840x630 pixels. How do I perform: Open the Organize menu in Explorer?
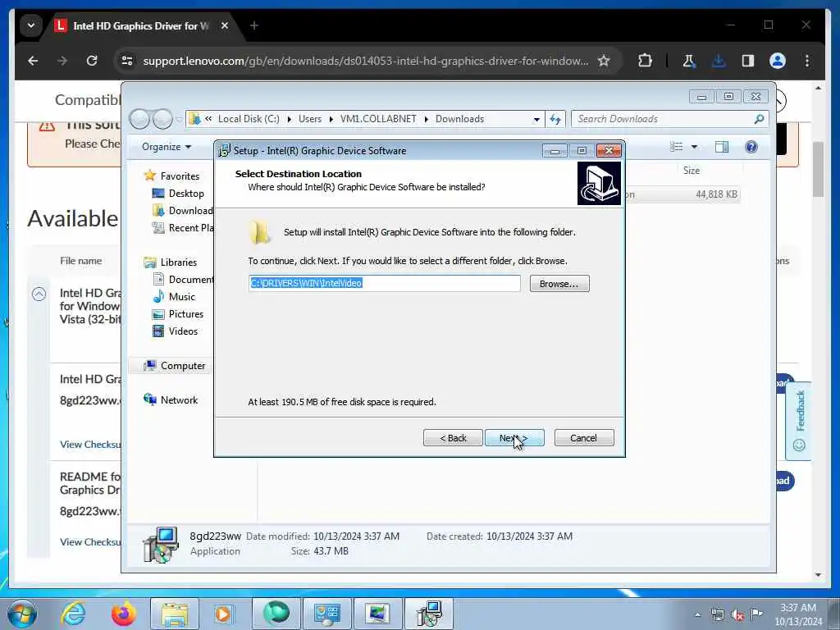pyautogui.click(x=167, y=147)
